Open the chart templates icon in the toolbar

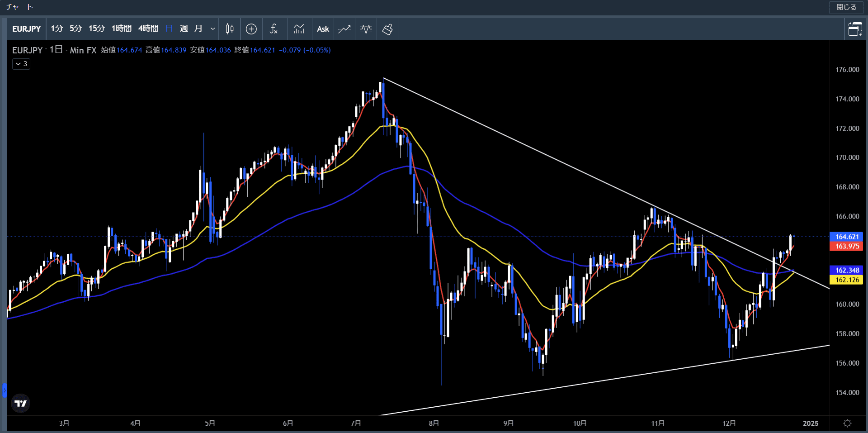299,29
